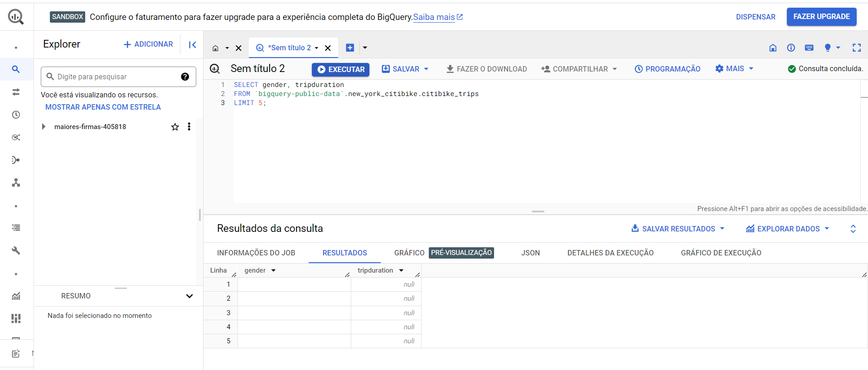Click MOSTRAR APENAS COM ESTRELA link

click(103, 107)
